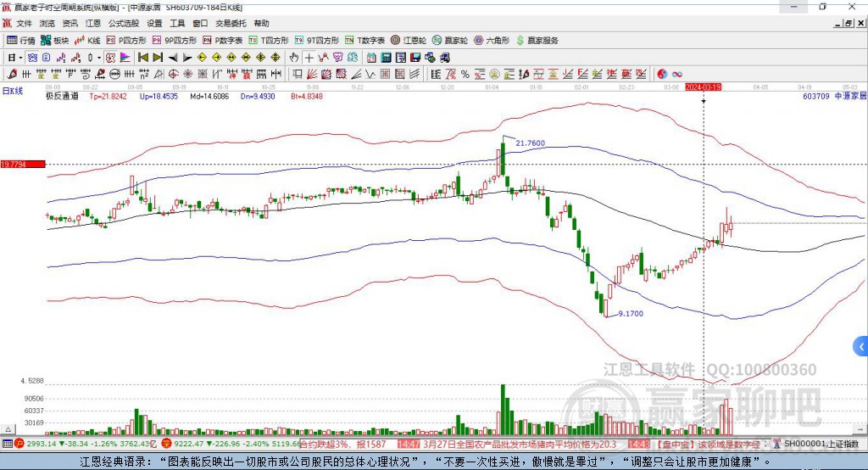Open the 浏览 menu

pos(47,23)
